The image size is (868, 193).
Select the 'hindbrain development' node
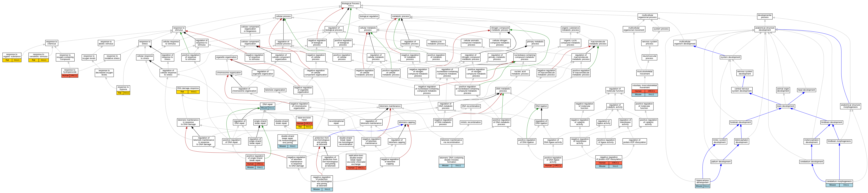[832, 122]
